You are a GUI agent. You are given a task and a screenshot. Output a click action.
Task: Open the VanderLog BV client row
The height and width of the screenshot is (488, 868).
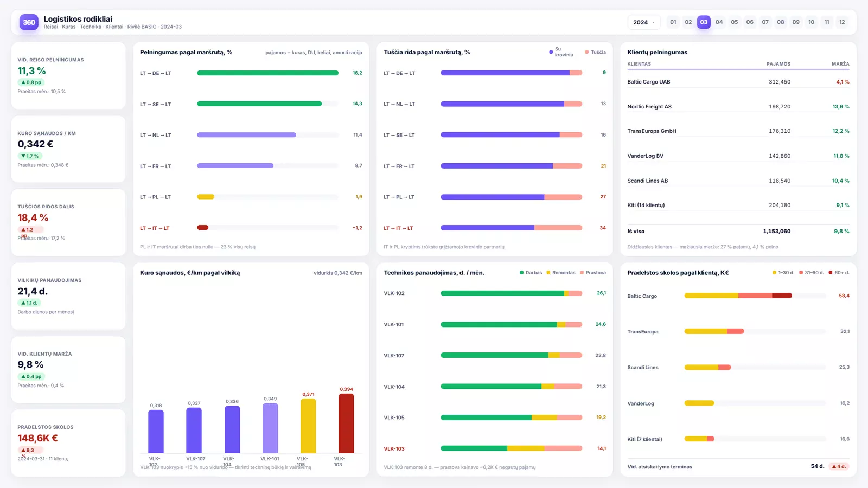click(x=738, y=156)
